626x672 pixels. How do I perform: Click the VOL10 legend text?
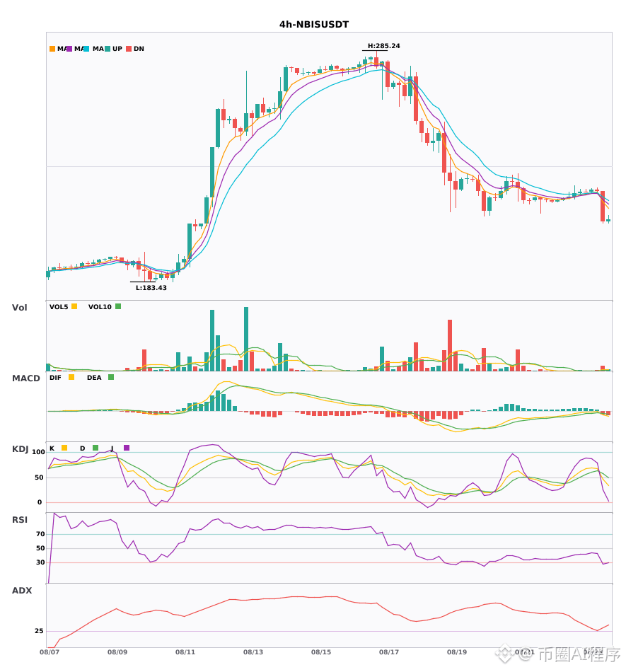[x=100, y=307]
